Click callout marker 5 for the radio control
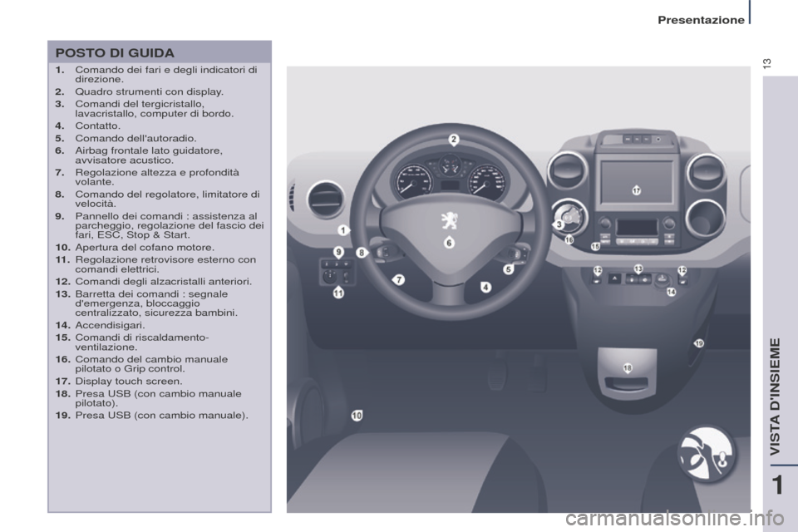Viewport: 798px width, 532px height. (x=509, y=269)
